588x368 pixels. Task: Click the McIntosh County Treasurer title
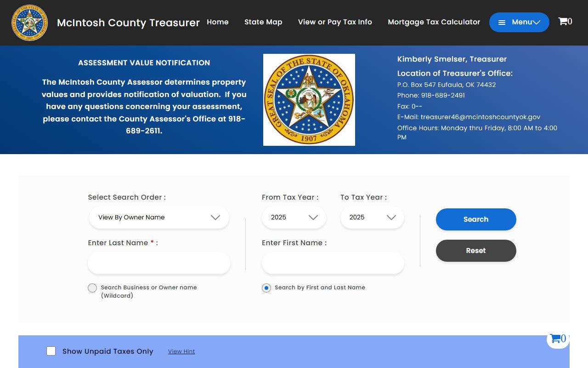[128, 23]
